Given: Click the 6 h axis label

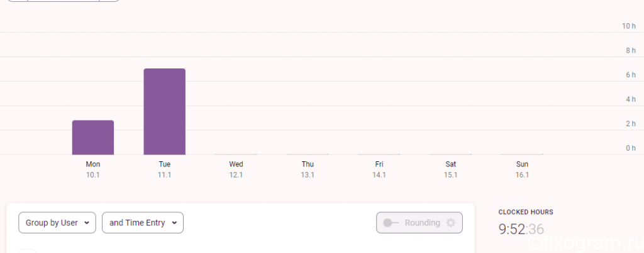Looking at the screenshot, I should 630,75.
